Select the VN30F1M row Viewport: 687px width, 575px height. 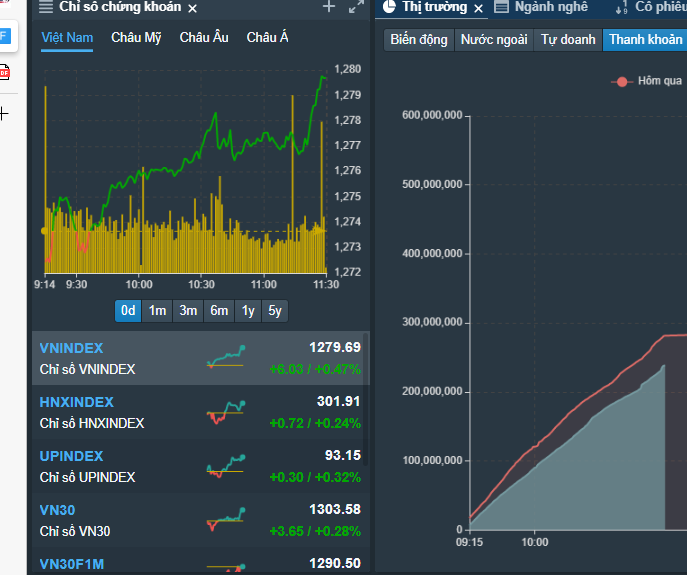(200, 561)
